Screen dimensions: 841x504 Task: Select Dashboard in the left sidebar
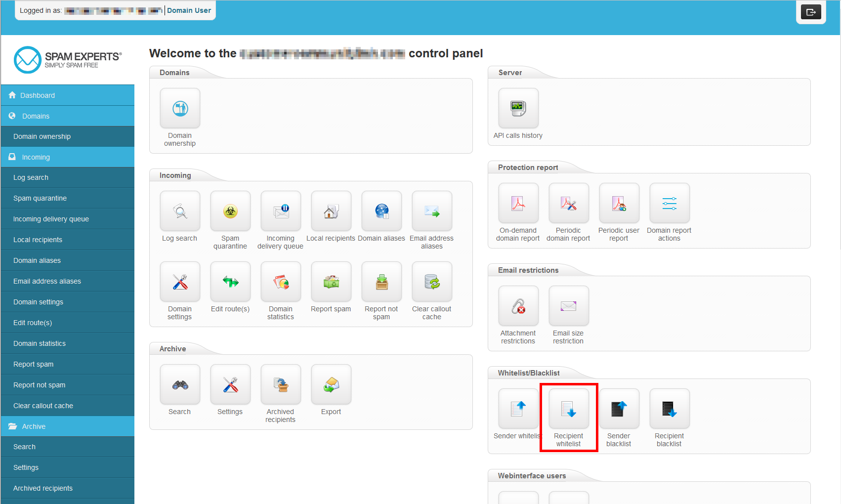(38, 95)
